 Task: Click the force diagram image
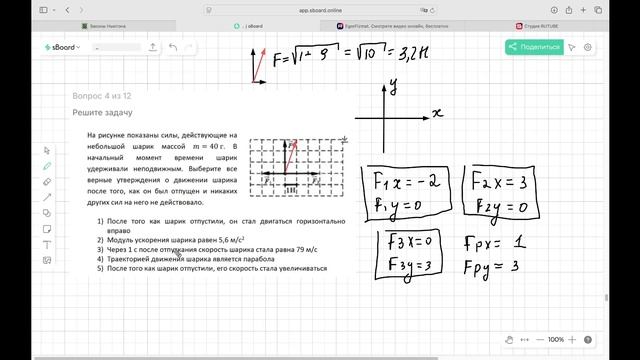coord(296,168)
